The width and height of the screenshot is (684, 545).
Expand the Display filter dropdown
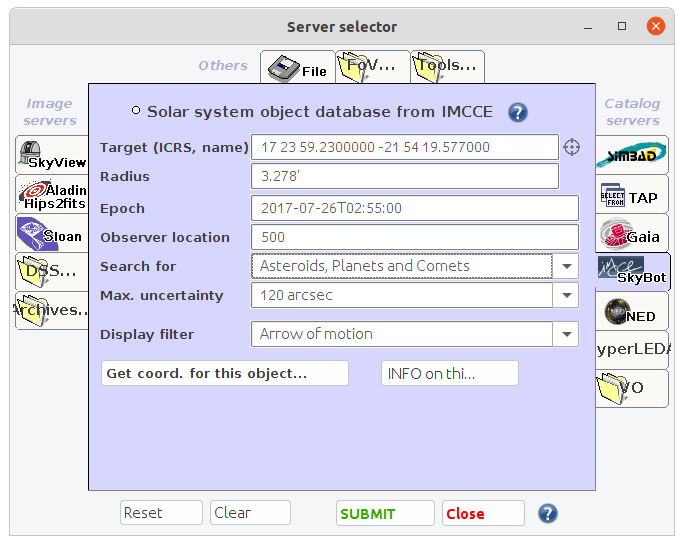(566, 334)
